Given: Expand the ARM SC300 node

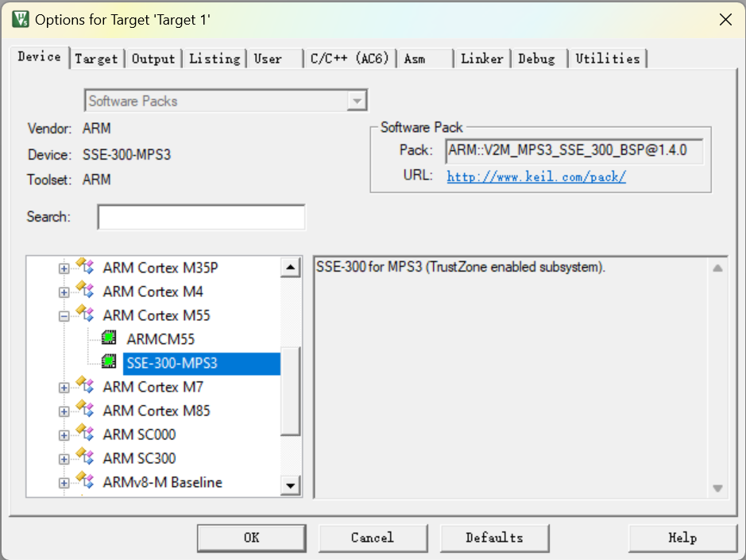Looking at the screenshot, I should pyautogui.click(x=64, y=459).
